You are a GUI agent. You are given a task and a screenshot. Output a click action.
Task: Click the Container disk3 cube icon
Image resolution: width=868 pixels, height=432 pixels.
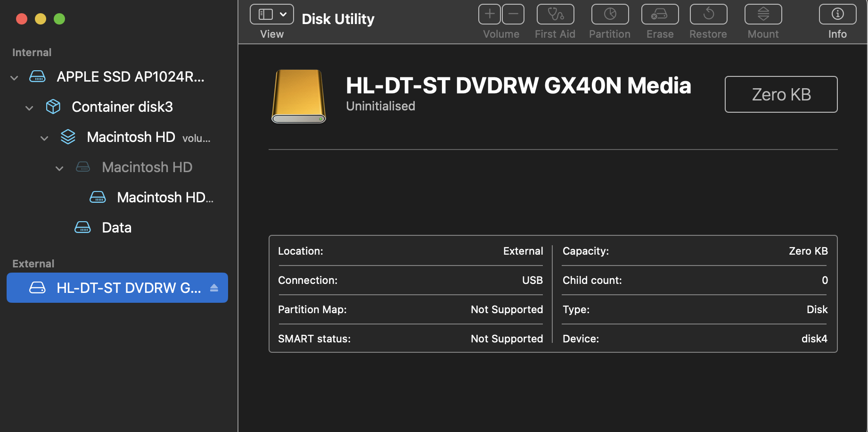[53, 107]
